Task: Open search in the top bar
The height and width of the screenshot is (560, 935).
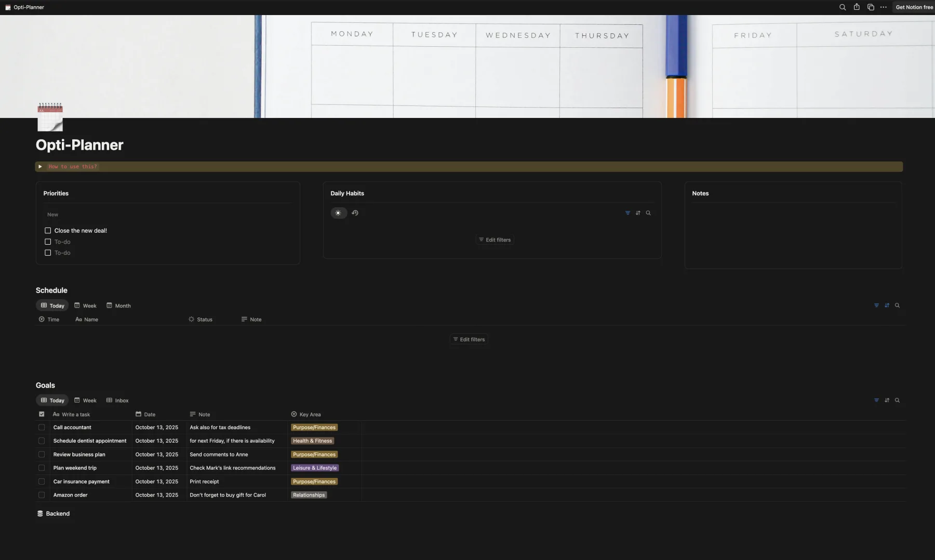Action: click(x=843, y=7)
